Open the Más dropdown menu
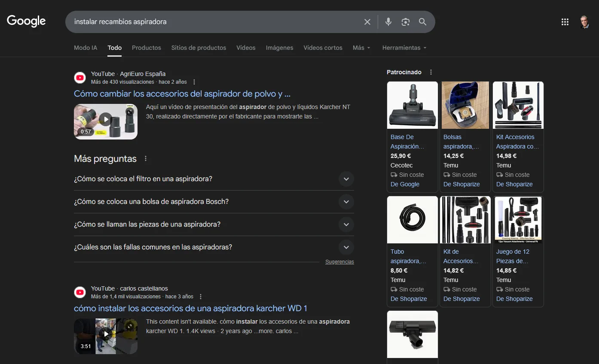Viewport: 599px width, 364px height. 361,48
